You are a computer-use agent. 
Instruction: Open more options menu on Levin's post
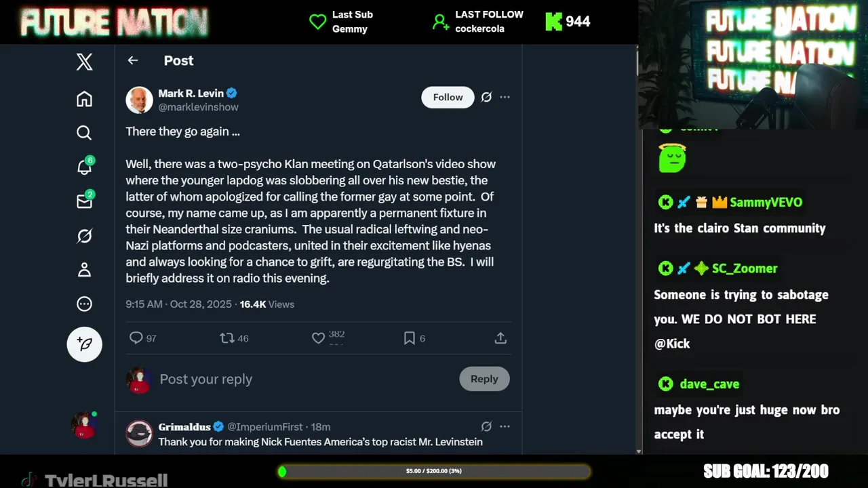click(x=505, y=97)
